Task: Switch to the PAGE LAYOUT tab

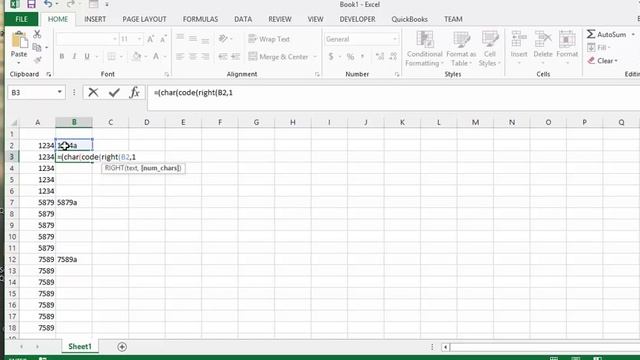Action: click(x=144, y=19)
